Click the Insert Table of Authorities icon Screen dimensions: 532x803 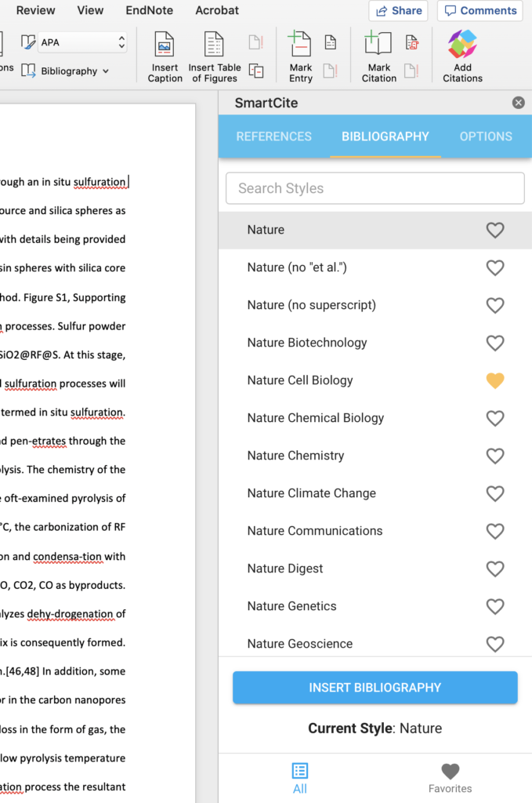tap(412, 42)
